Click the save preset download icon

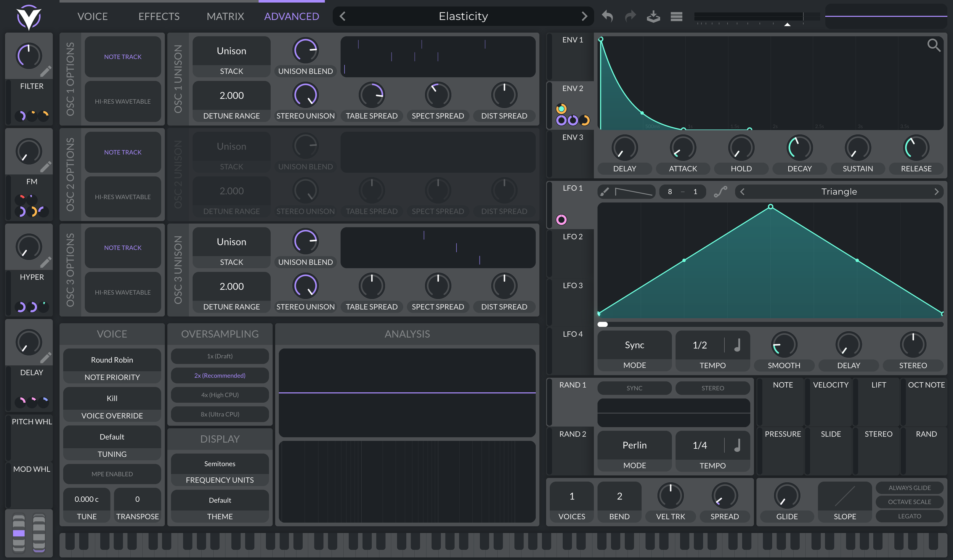[x=653, y=16]
